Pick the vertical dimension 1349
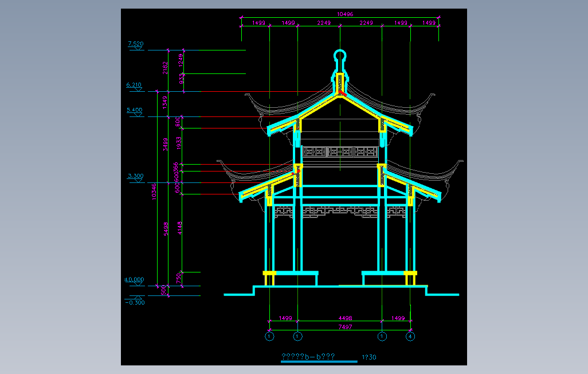Screen dimensions: 588x374 [x=164, y=103]
